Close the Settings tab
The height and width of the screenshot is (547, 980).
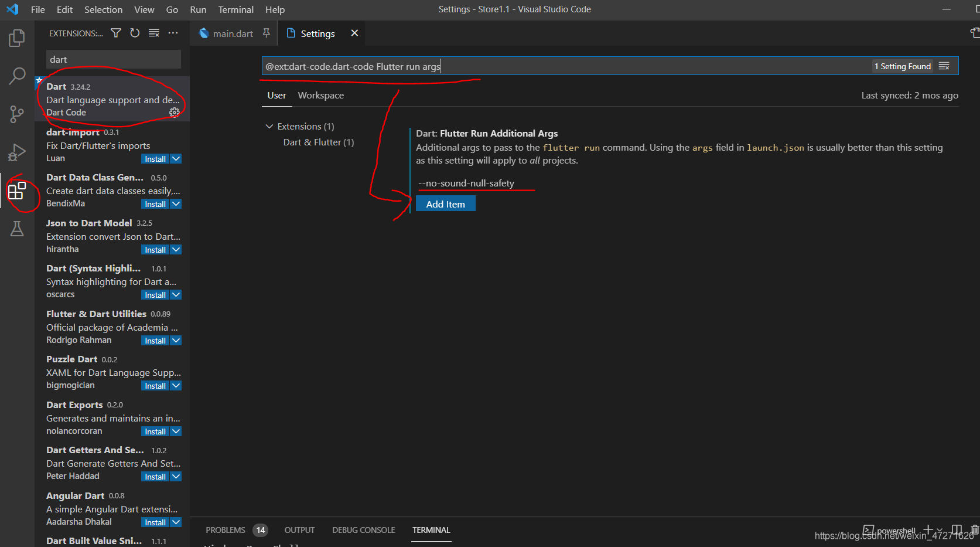click(x=354, y=33)
